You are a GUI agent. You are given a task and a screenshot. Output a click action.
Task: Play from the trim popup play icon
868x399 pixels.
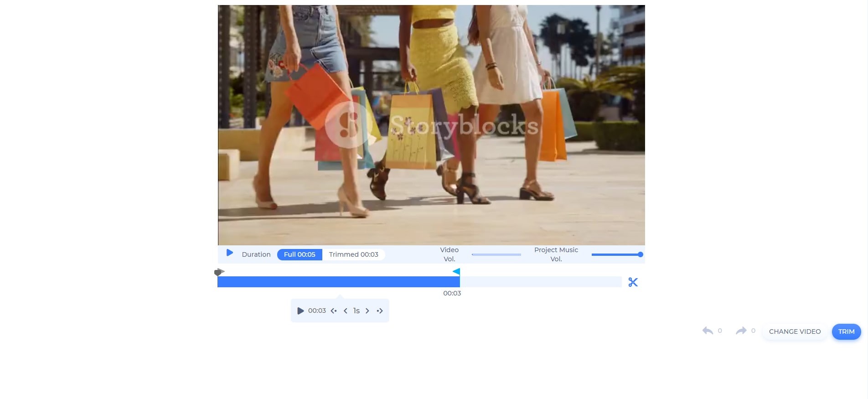tap(300, 311)
